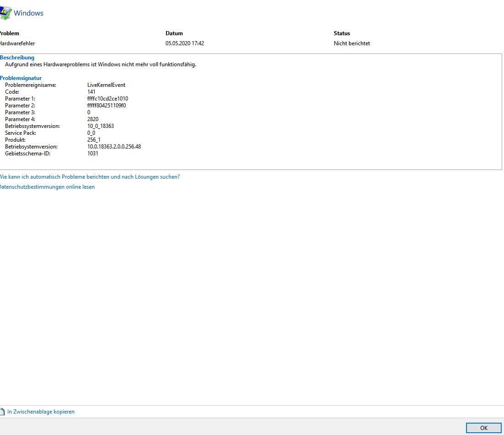
Task: Click the Windows problem report shield icon
Action: tap(5, 13)
